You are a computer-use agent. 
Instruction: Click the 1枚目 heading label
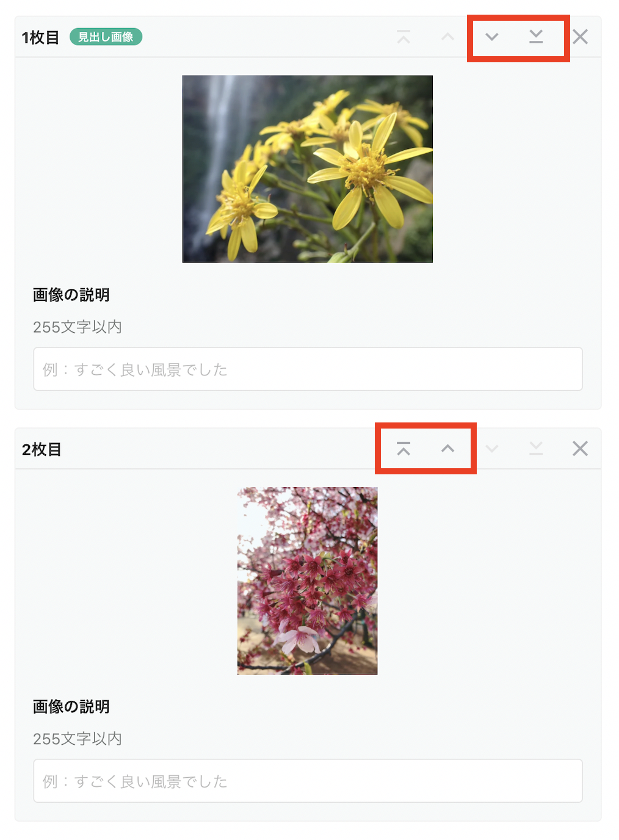pyautogui.click(x=40, y=38)
